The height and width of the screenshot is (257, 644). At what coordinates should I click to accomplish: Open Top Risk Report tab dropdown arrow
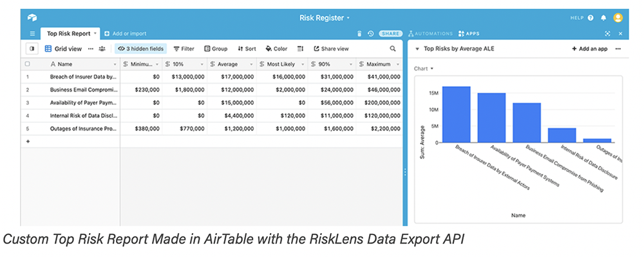pyautogui.click(x=95, y=33)
